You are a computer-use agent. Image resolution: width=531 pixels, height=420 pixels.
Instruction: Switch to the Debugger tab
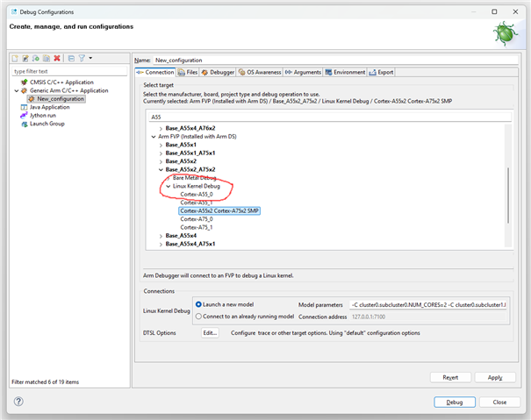pos(217,72)
